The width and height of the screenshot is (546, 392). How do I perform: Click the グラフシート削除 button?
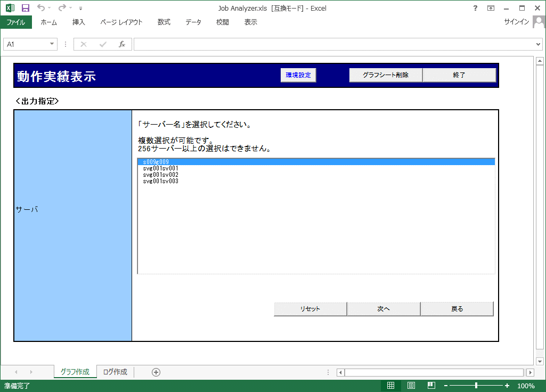386,75
